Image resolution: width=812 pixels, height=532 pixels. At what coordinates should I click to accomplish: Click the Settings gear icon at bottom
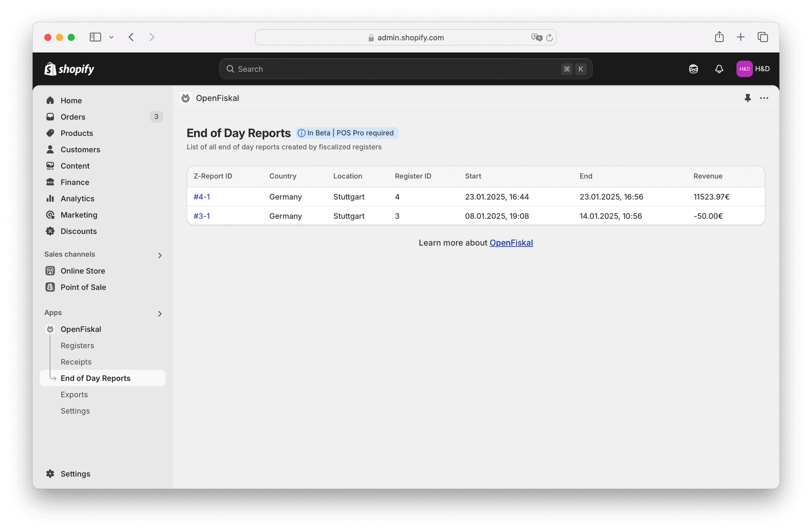click(x=50, y=474)
